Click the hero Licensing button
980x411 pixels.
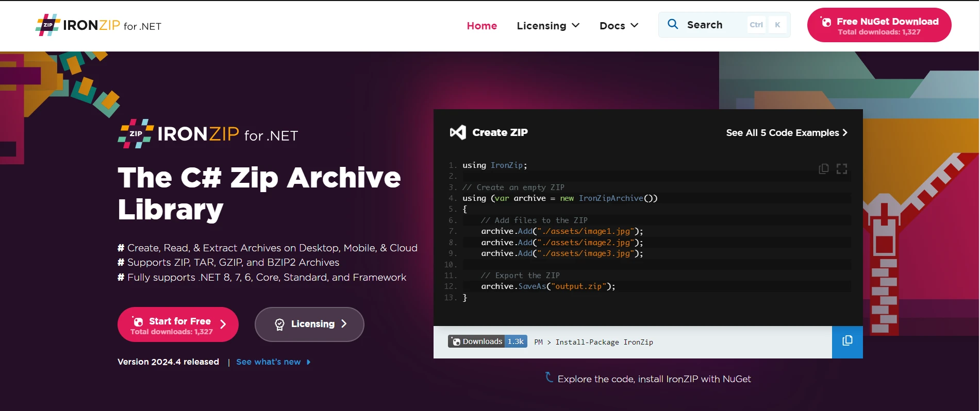309,324
